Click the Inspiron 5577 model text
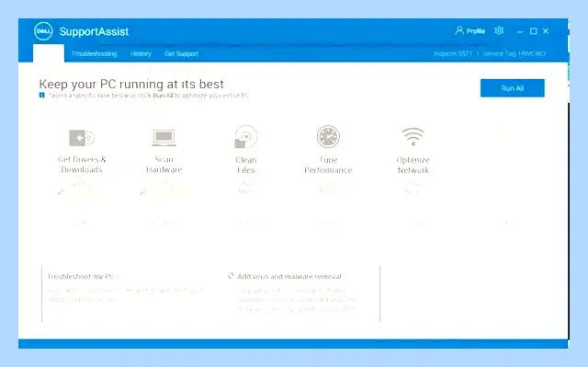This screenshot has height=367, width=588. point(453,53)
